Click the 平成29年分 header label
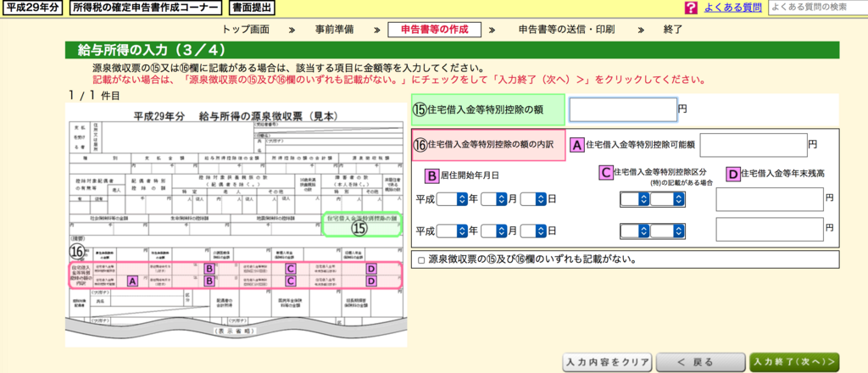 [x=33, y=8]
